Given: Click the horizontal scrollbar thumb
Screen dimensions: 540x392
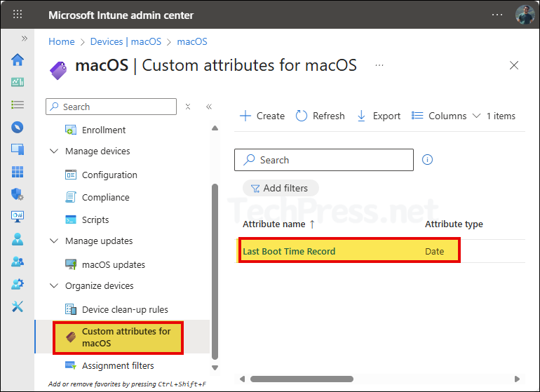Looking at the screenshot, I should click(302, 379).
